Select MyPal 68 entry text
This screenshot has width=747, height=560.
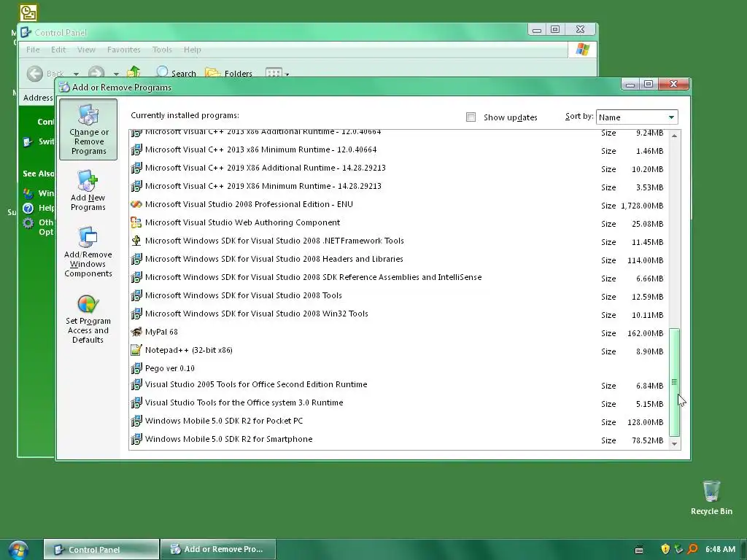[x=161, y=332]
